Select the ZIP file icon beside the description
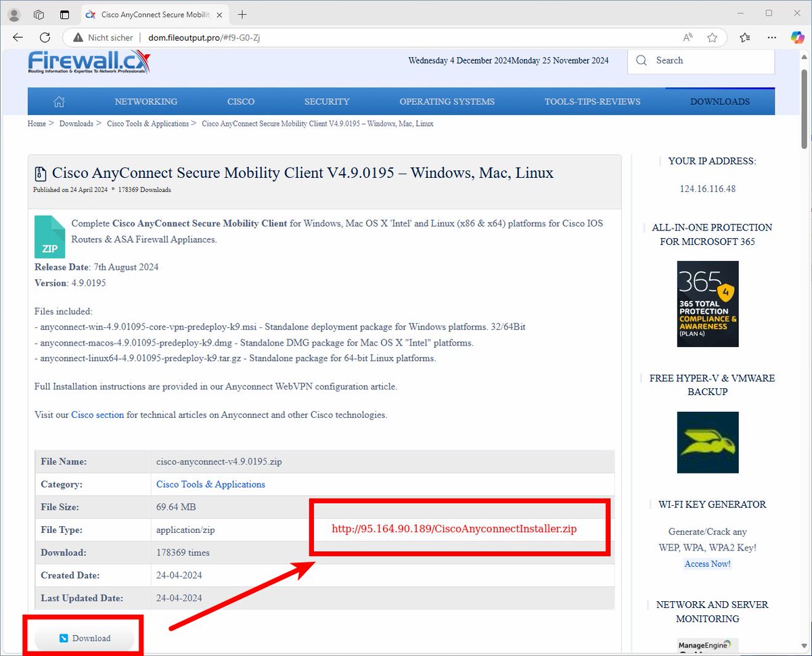812x656 pixels. pos(49,236)
